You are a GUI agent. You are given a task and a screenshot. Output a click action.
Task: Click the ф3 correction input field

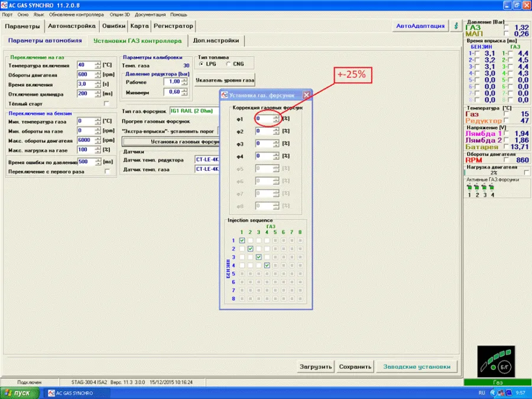click(x=264, y=144)
